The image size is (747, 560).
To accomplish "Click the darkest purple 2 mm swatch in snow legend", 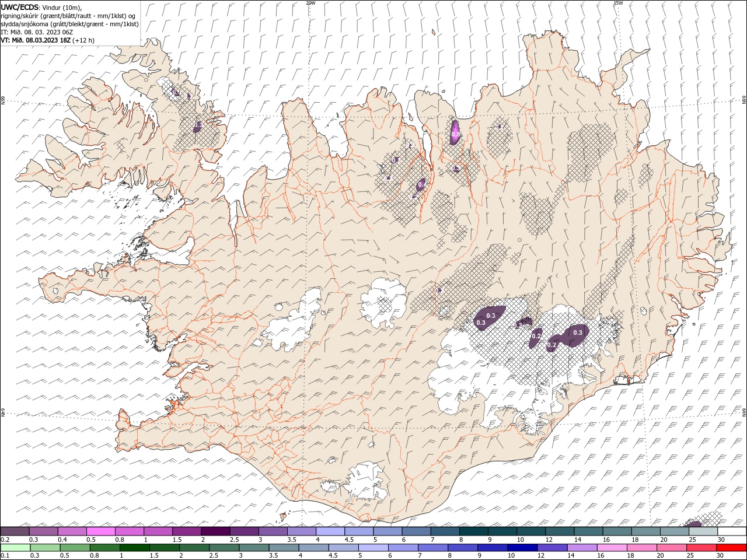I will click(x=215, y=531).
